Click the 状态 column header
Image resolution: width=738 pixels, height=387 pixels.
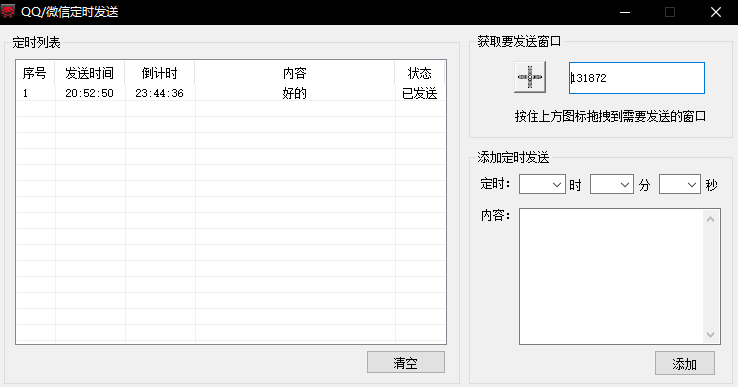click(419, 73)
